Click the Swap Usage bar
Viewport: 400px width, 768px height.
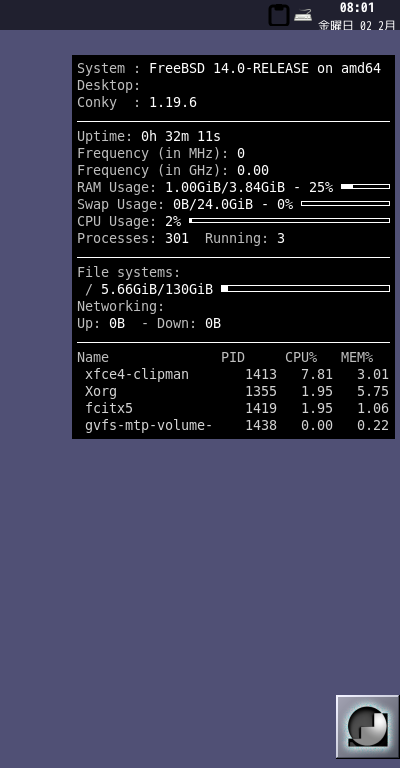[345, 204]
